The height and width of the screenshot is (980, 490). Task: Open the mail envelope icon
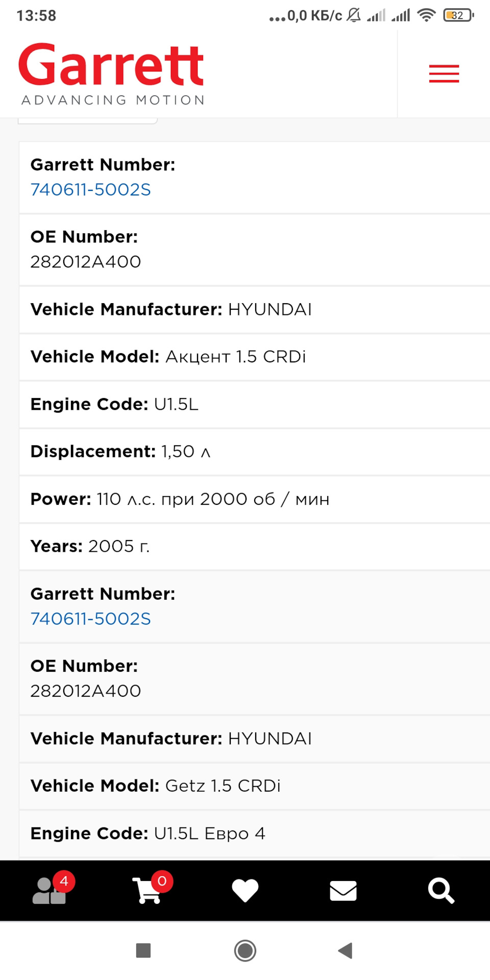click(343, 891)
